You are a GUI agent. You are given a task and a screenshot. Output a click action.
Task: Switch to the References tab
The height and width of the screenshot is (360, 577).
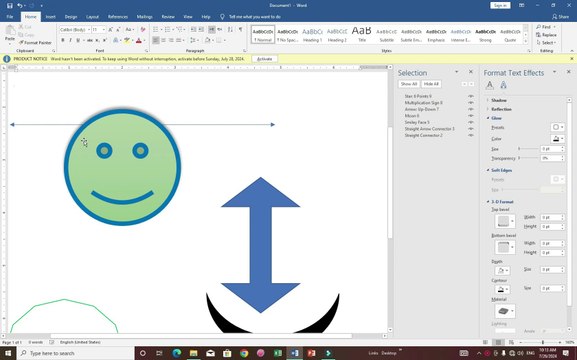click(118, 17)
